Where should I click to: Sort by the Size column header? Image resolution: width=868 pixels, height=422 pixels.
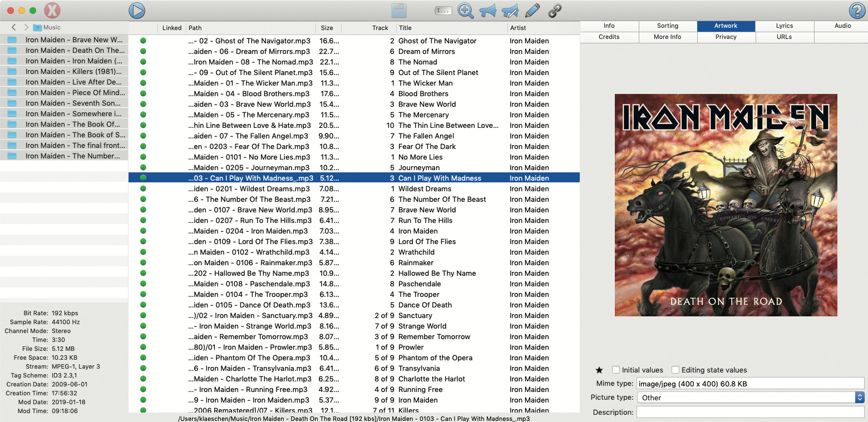pyautogui.click(x=328, y=28)
